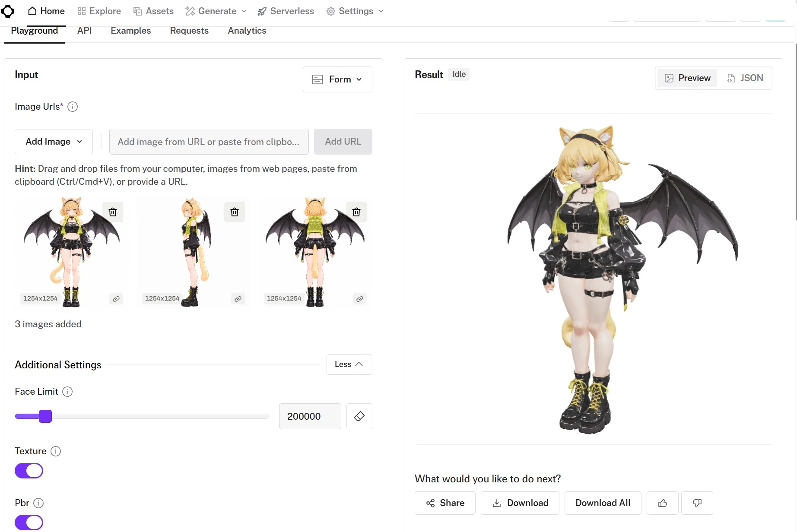Give a thumbs down to the result
Screen dimensions: 797x532
697,503
